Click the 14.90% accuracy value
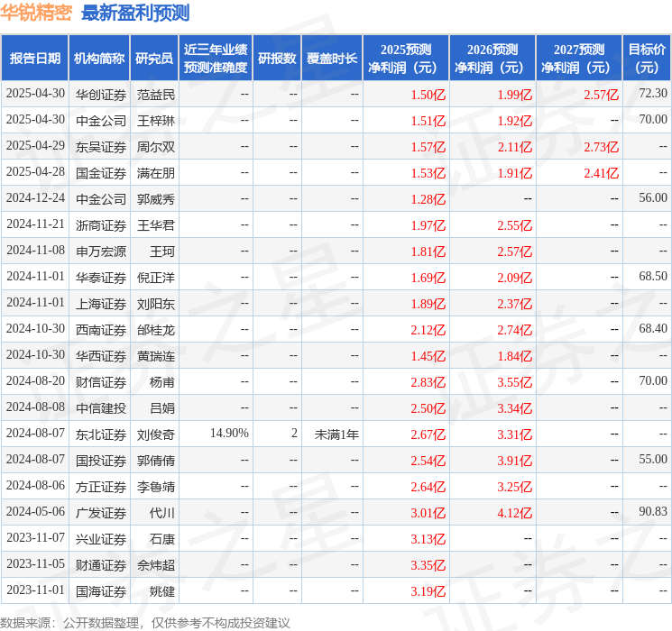 coord(229,433)
